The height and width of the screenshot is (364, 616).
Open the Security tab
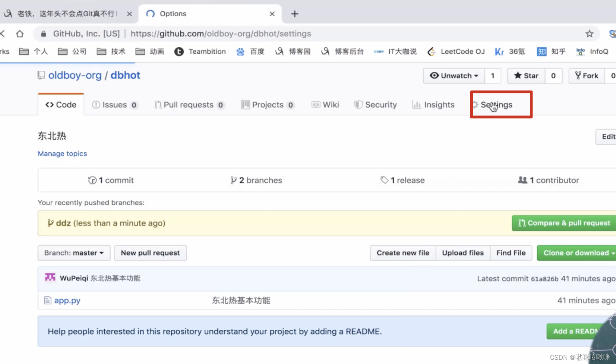376,105
